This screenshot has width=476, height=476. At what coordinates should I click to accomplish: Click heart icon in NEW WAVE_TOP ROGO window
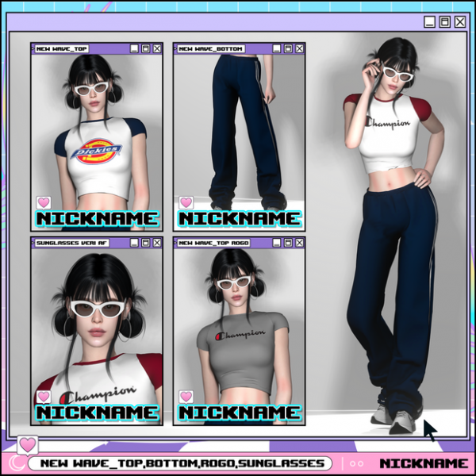[186, 397]
